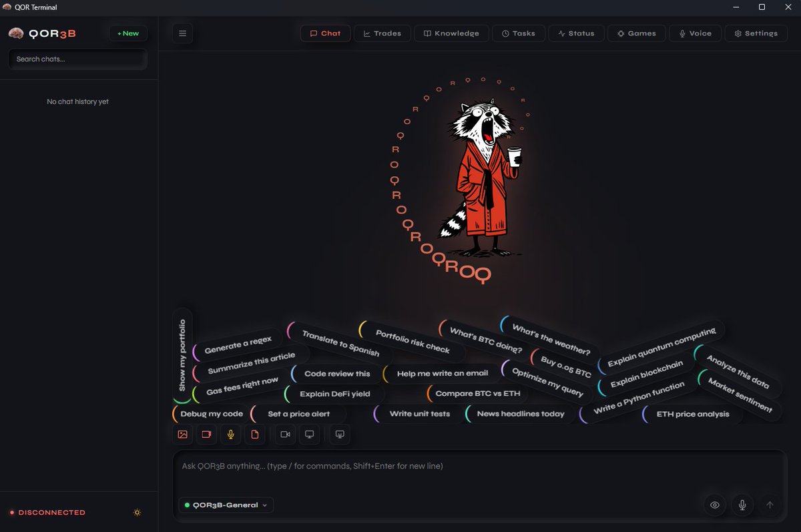The image size is (801, 532).
Task: Click the gray webcam camera icon
Action: (285, 435)
